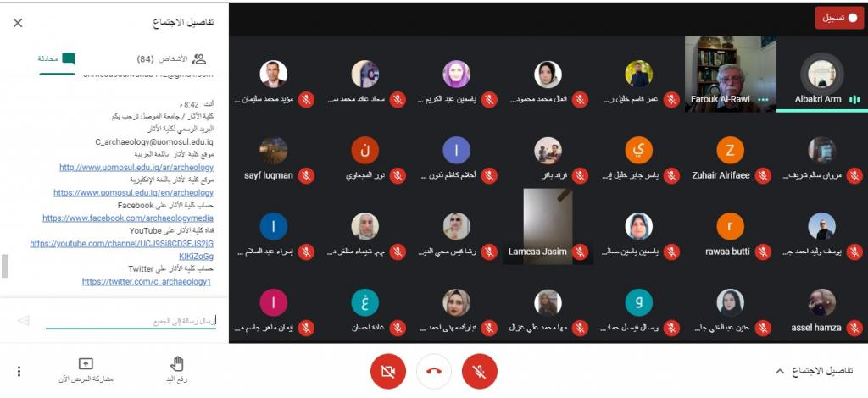The height and width of the screenshot is (398, 868).
Task: Toggle the camera off button in bottom bar
Action: (388, 371)
